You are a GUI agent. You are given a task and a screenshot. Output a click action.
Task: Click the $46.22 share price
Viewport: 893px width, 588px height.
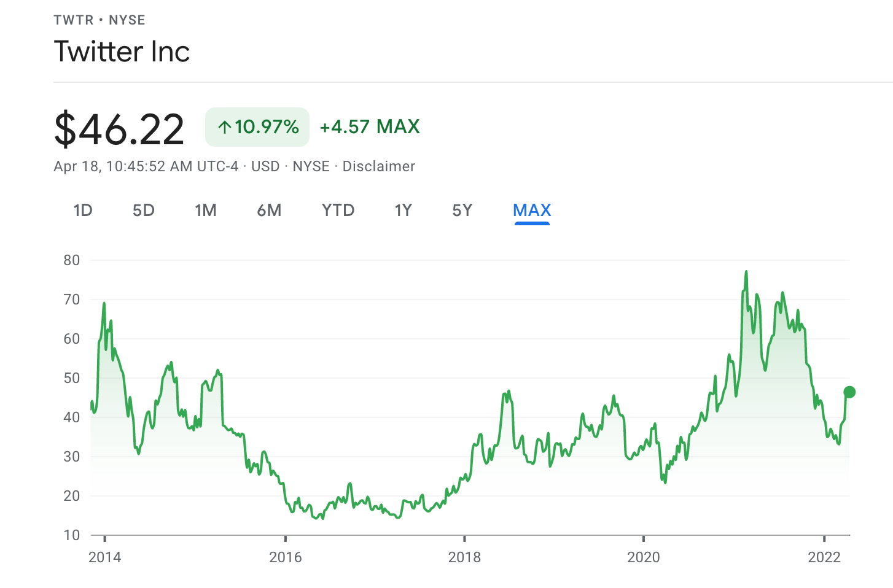pyautogui.click(x=119, y=129)
